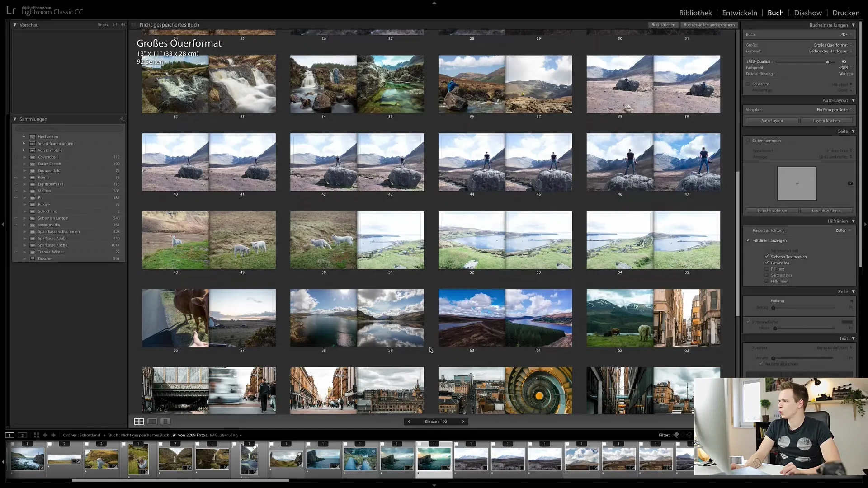Enable Fülltext guide checkbox
The width and height of the screenshot is (868, 488).
click(x=767, y=269)
